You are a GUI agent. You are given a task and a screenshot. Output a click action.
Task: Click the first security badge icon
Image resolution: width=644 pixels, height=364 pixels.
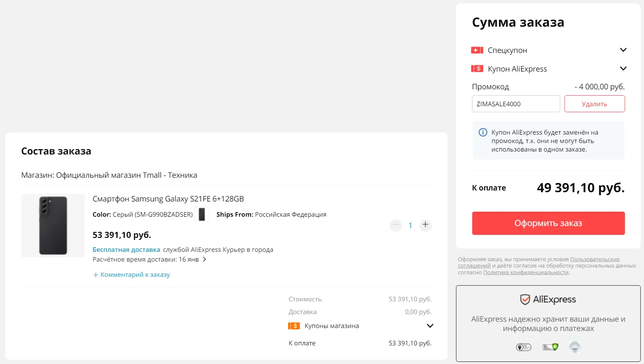(524, 347)
